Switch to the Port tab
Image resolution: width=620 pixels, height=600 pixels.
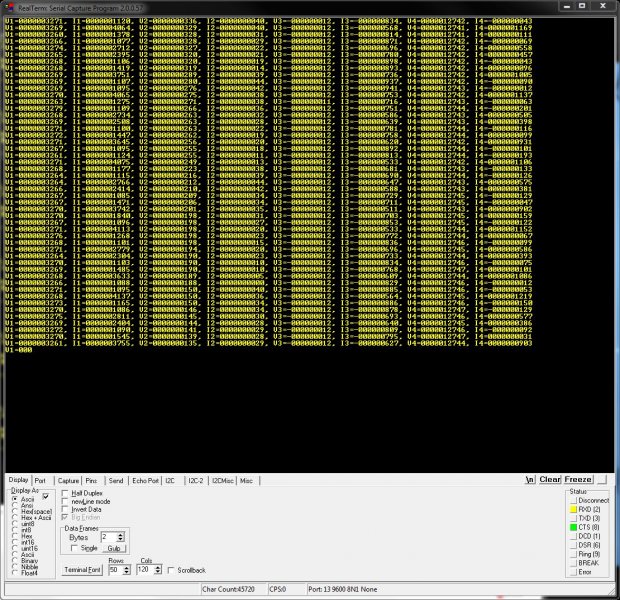click(40, 481)
